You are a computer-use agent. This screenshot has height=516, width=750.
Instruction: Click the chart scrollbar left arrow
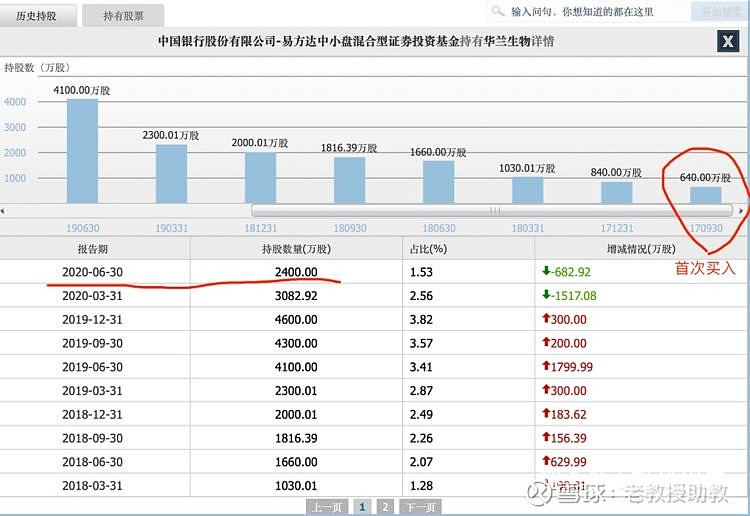tap(5, 211)
